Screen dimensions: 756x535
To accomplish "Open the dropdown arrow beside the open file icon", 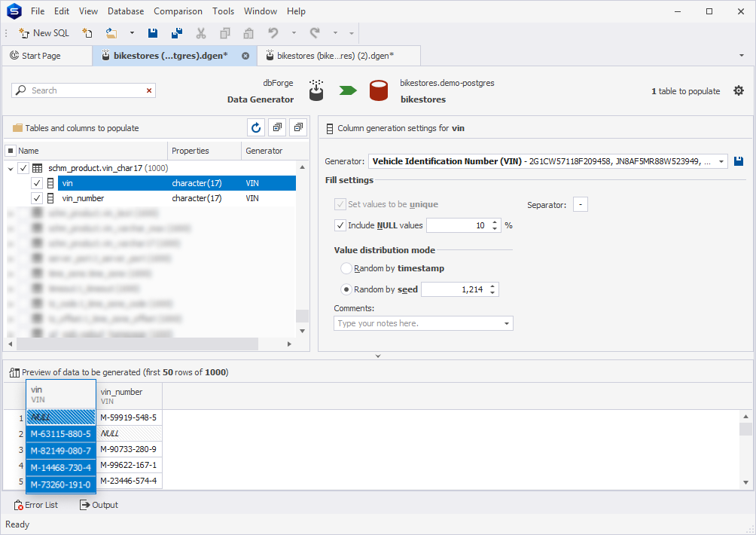I will click(132, 33).
